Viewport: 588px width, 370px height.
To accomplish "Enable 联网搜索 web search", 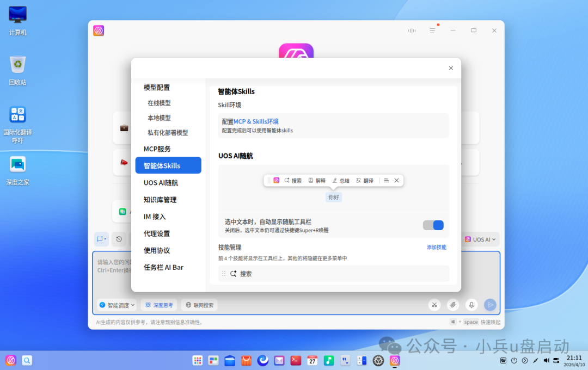I will click(x=199, y=305).
